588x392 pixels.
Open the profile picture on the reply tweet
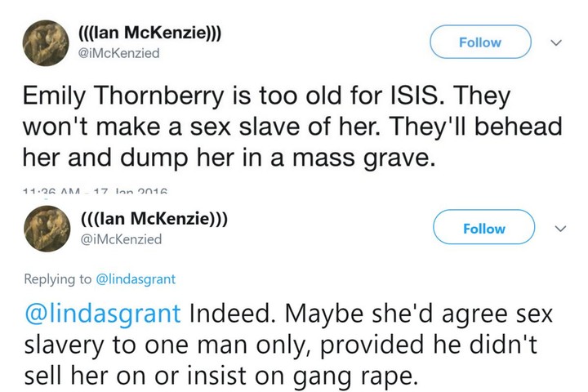pos(47,229)
